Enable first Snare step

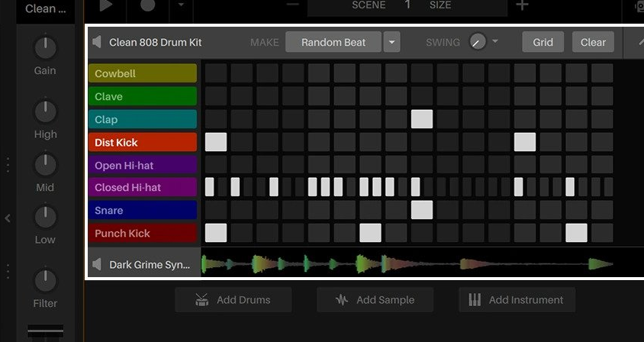216,210
